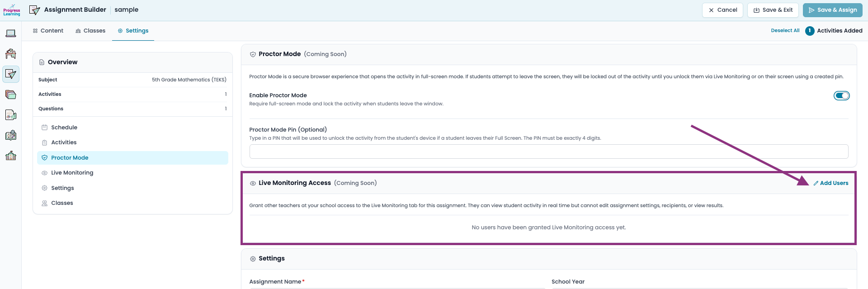The image size is (868, 289).
Task: Click 'No users have been granted' message
Action: tap(548, 227)
